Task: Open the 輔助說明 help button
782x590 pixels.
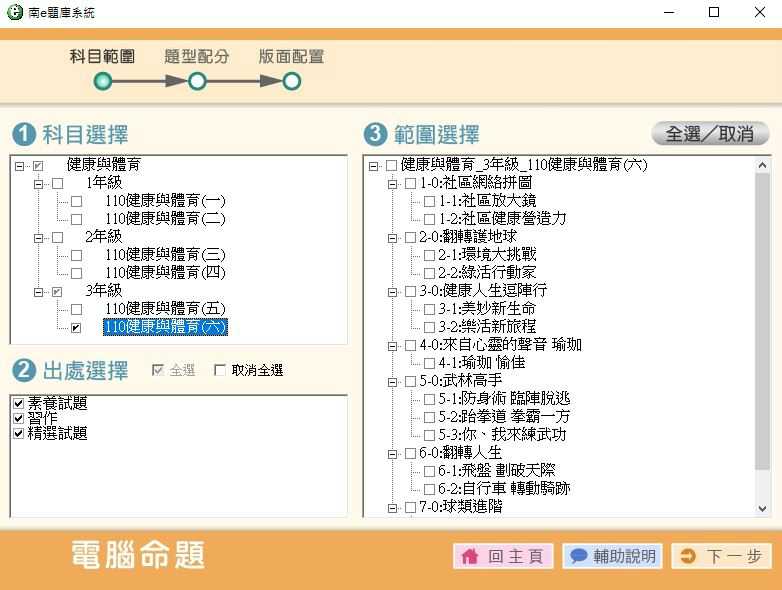Action: pyautogui.click(x=612, y=556)
